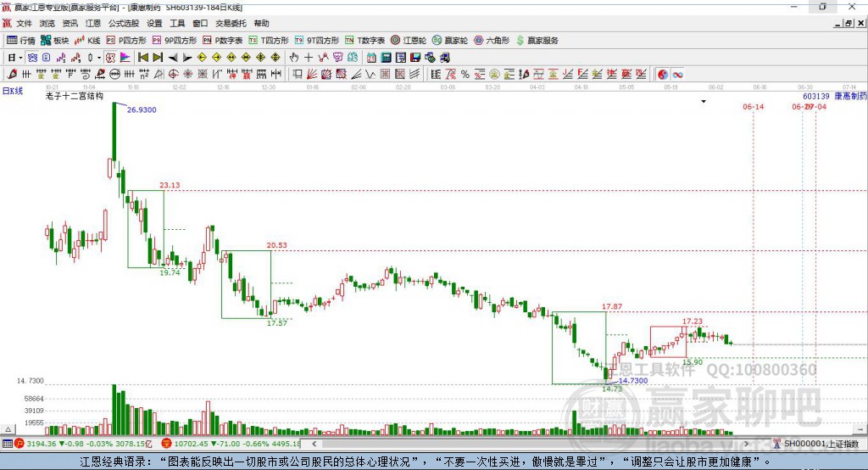Click the save floppy disk icon
Image resolution: width=868 pixels, height=470 pixels.
pyautogui.click(x=415, y=58)
